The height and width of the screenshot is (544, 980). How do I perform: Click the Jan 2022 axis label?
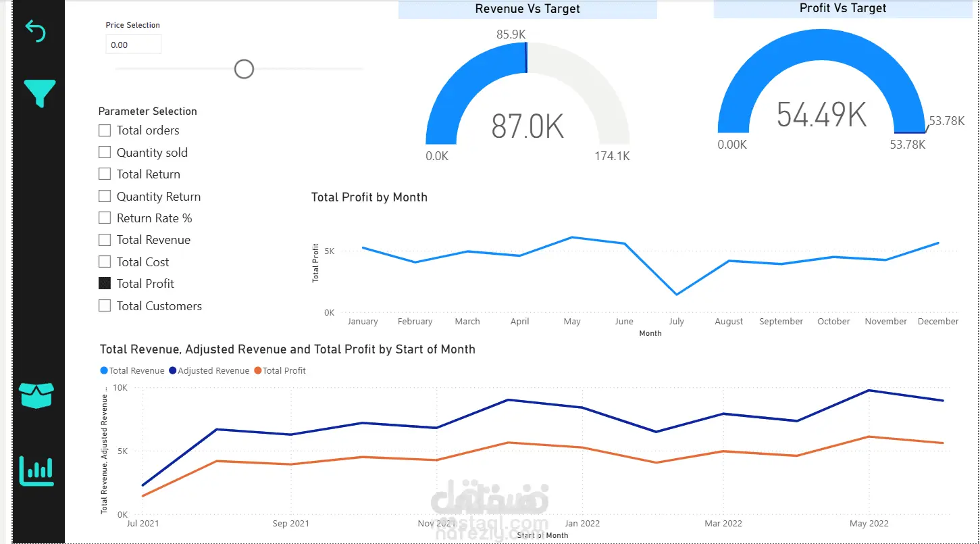click(582, 524)
